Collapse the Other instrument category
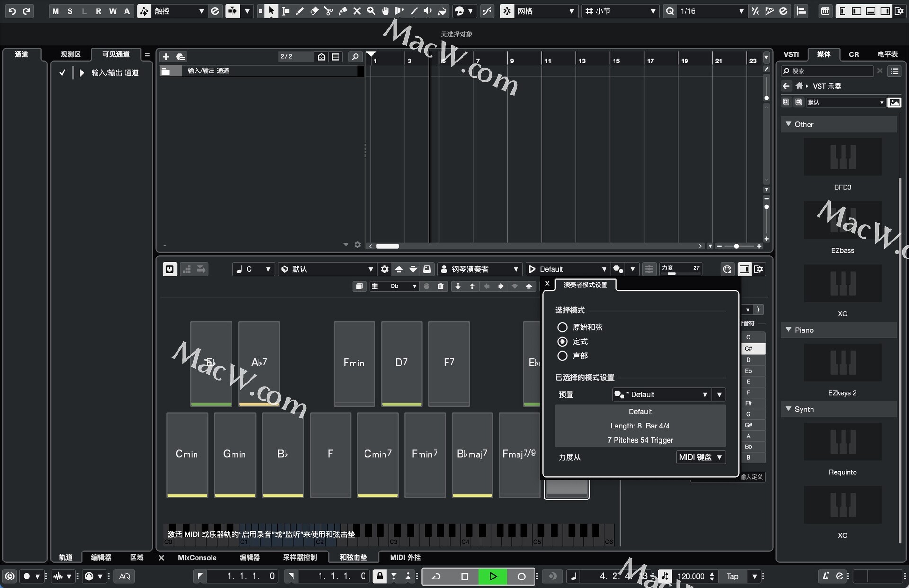Screen dimensions: 909x588 pos(788,124)
